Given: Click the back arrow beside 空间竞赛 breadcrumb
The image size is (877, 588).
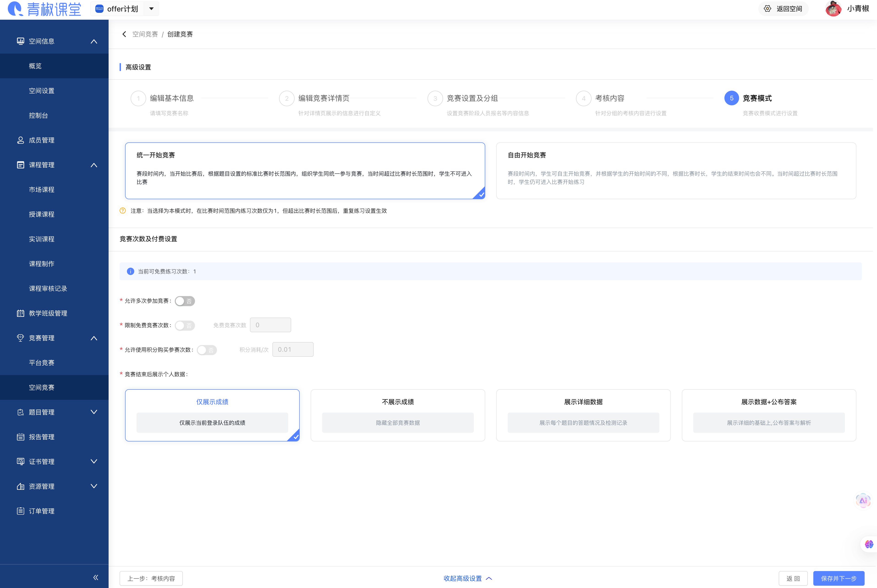Looking at the screenshot, I should pos(124,34).
